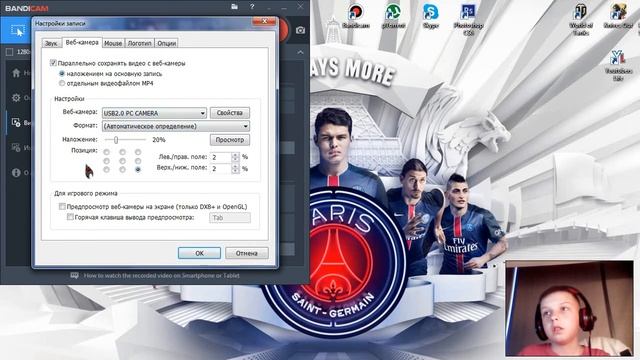Open the info About icon in Bandicam sidebar
This screenshot has width=640, height=360.
point(16,173)
